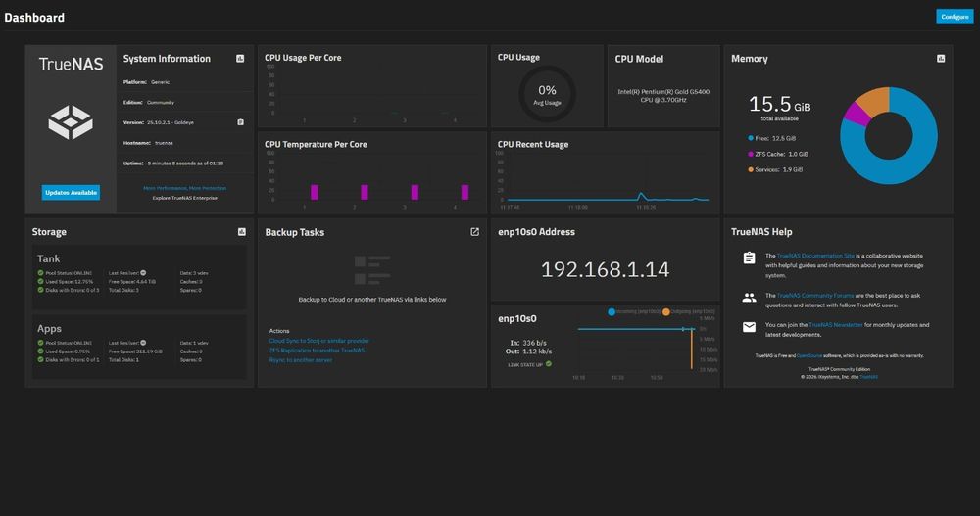
Task: Click the Version 25.10.2.1 Goldeye text
Action: (x=170, y=122)
